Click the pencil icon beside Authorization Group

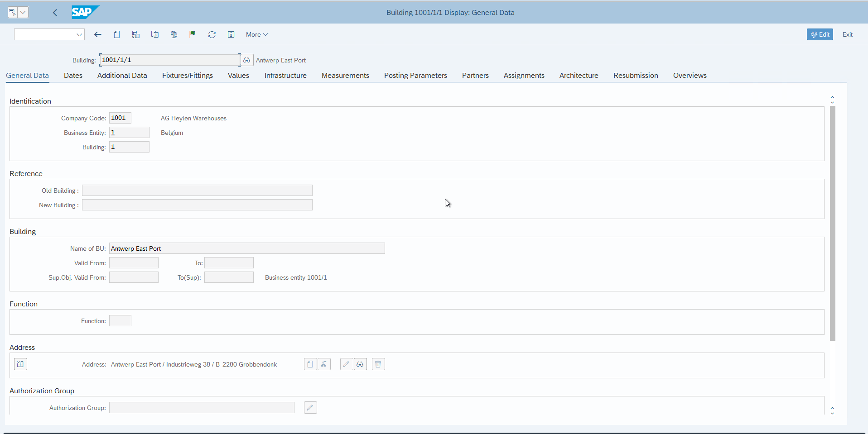point(310,408)
